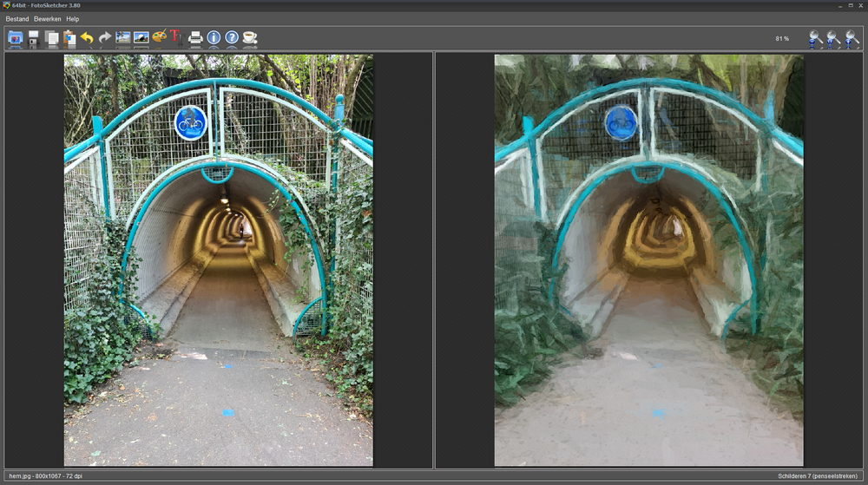Viewport: 868px width, 485px height.
Task: Fit to window with the middle magnifier icon
Action: pos(833,38)
